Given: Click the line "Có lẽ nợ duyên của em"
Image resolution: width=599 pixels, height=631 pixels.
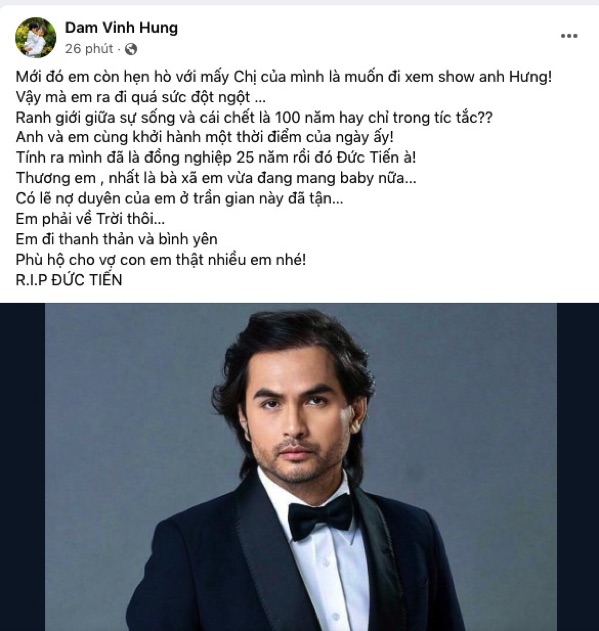Looking at the screenshot, I should click(179, 198).
